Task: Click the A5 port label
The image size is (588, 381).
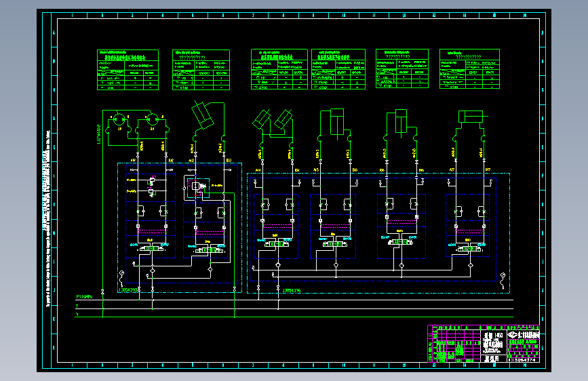Action: coord(316,170)
